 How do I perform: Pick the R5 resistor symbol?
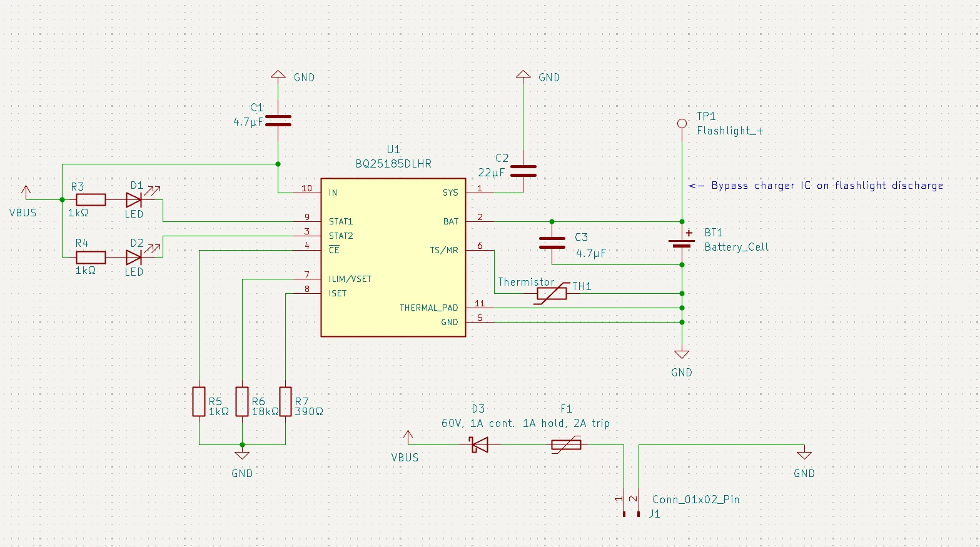(x=199, y=401)
